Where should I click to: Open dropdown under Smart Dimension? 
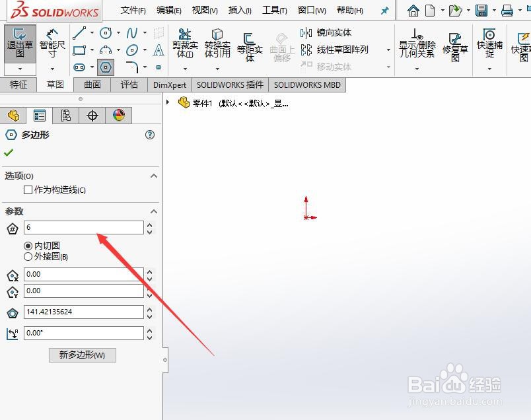[52, 69]
